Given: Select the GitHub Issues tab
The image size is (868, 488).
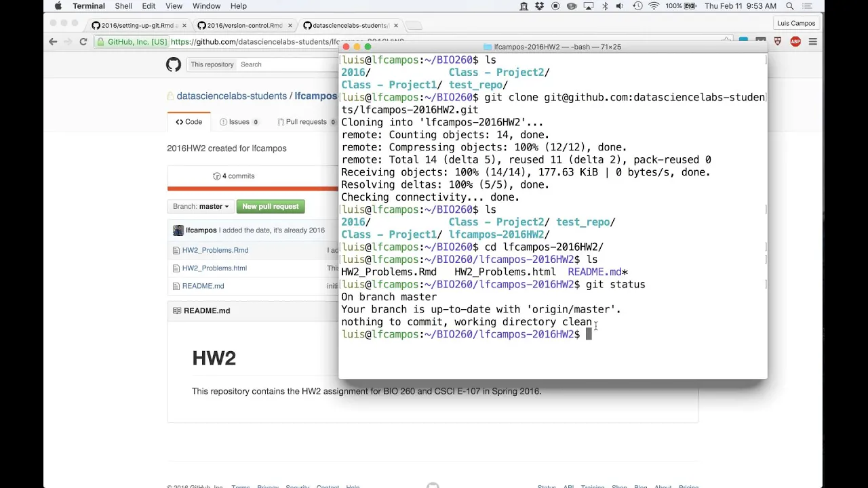Looking at the screenshot, I should [239, 122].
